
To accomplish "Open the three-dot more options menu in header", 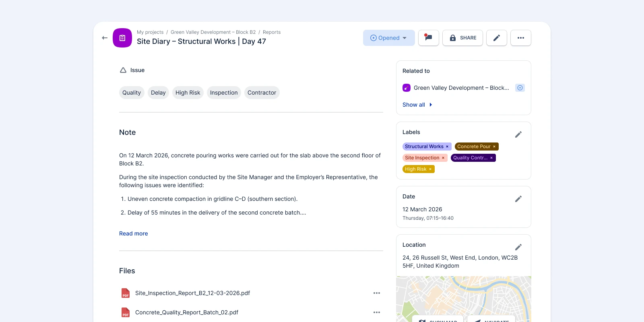I will (x=521, y=38).
